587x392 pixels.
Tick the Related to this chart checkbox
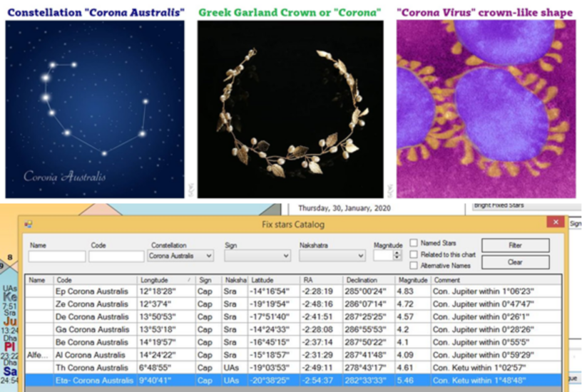tap(414, 253)
